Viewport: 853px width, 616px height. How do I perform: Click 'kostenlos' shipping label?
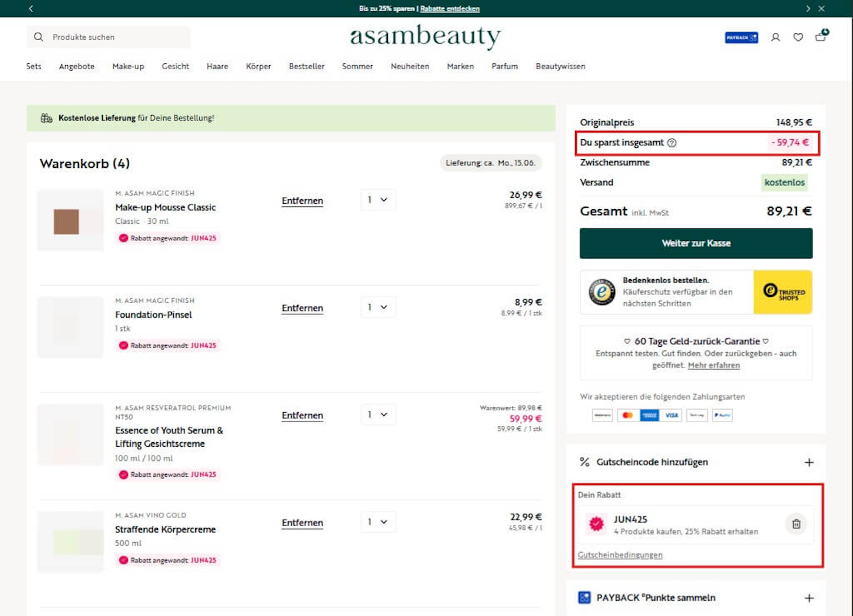pos(784,182)
